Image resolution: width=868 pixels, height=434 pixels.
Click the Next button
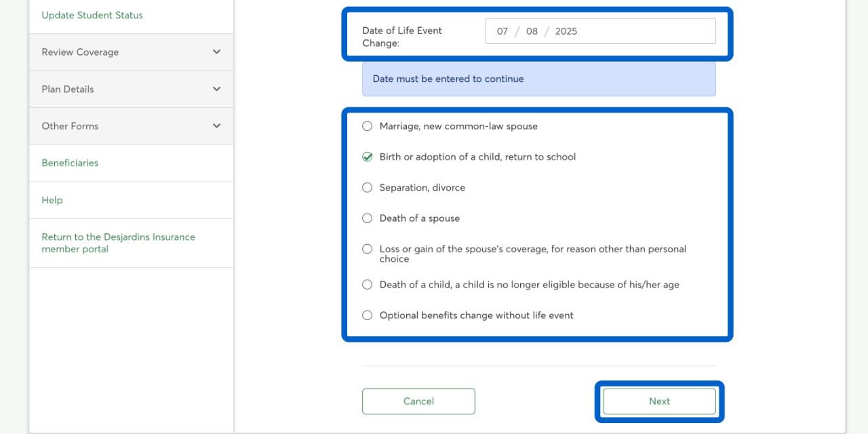click(659, 401)
